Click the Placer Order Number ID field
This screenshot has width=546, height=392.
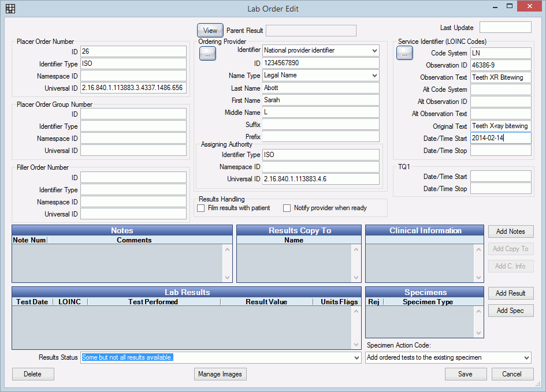point(133,52)
